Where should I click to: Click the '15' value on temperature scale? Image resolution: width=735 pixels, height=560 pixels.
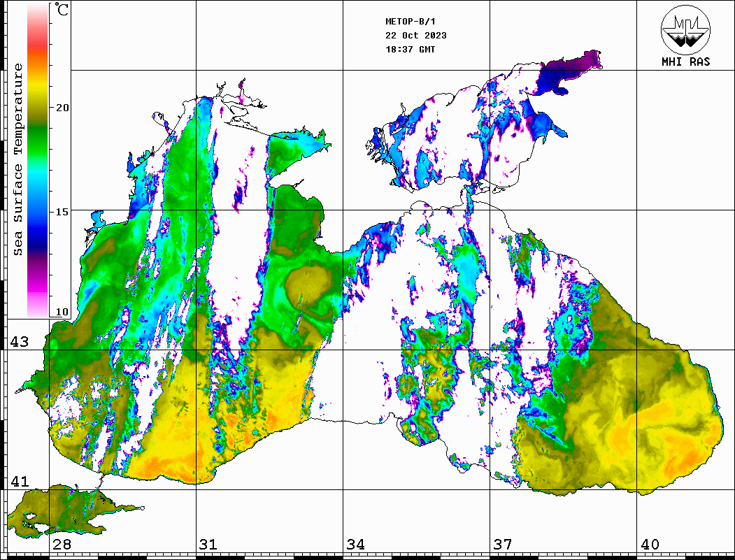[62, 212]
